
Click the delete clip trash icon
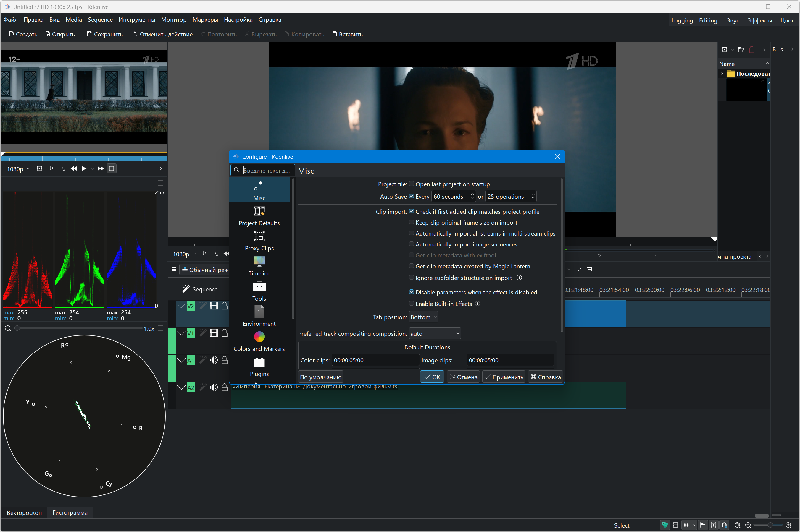point(752,50)
